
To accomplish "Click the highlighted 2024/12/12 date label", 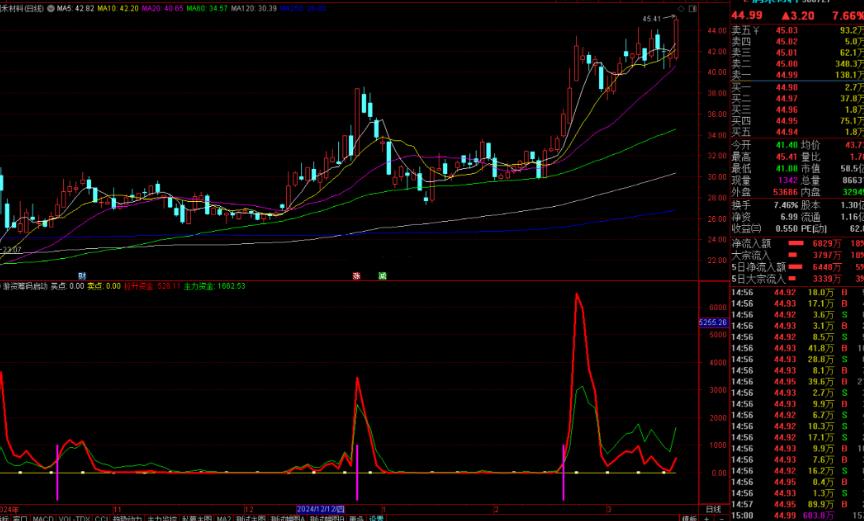I will pyautogui.click(x=320, y=509).
